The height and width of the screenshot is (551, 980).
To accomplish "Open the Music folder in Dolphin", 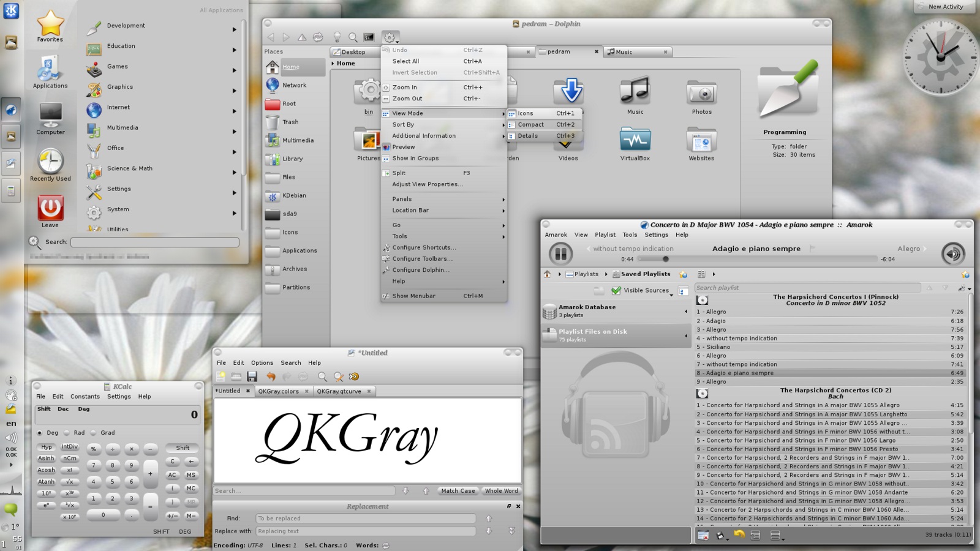I will (x=635, y=96).
